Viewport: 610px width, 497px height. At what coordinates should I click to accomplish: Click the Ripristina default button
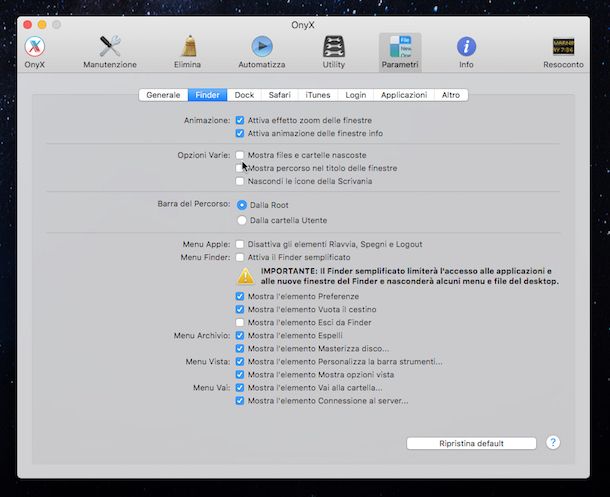[x=471, y=443]
